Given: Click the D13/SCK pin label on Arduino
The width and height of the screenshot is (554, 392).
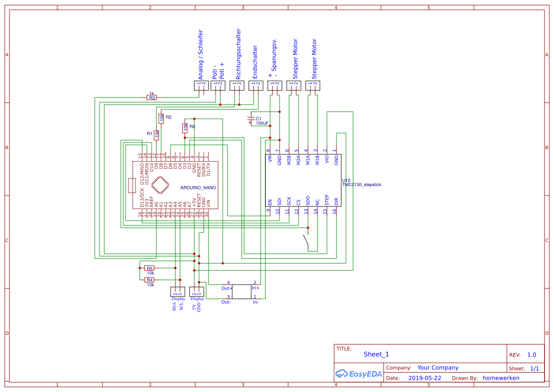Looking at the screenshot, I should pos(142,197).
